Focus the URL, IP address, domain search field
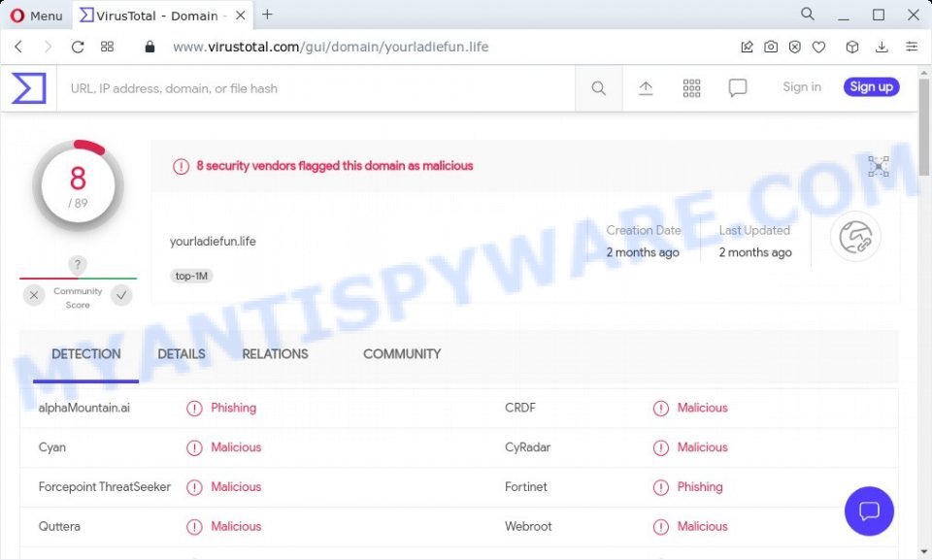The width and height of the screenshot is (932, 560). (316, 88)
